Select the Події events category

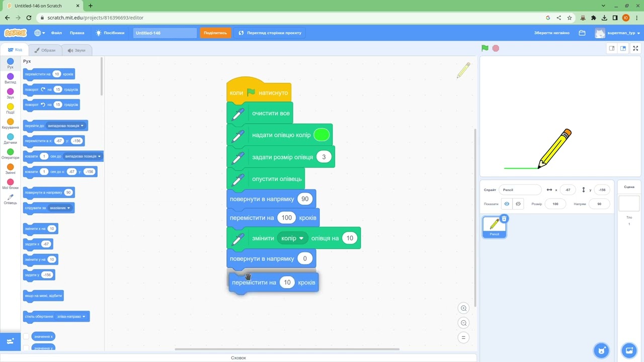tap(10, 109)
